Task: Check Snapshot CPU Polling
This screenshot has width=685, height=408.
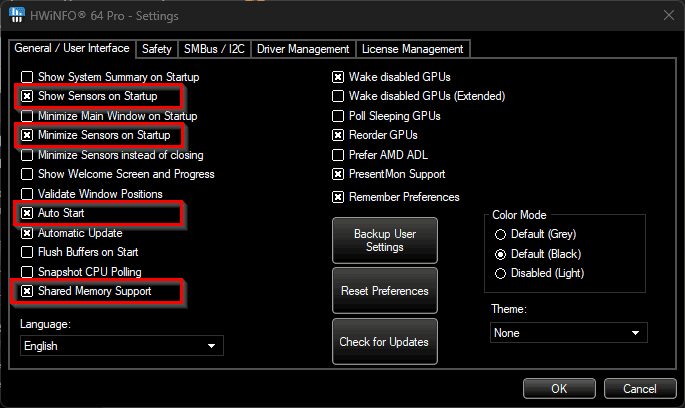Action: 27,272
